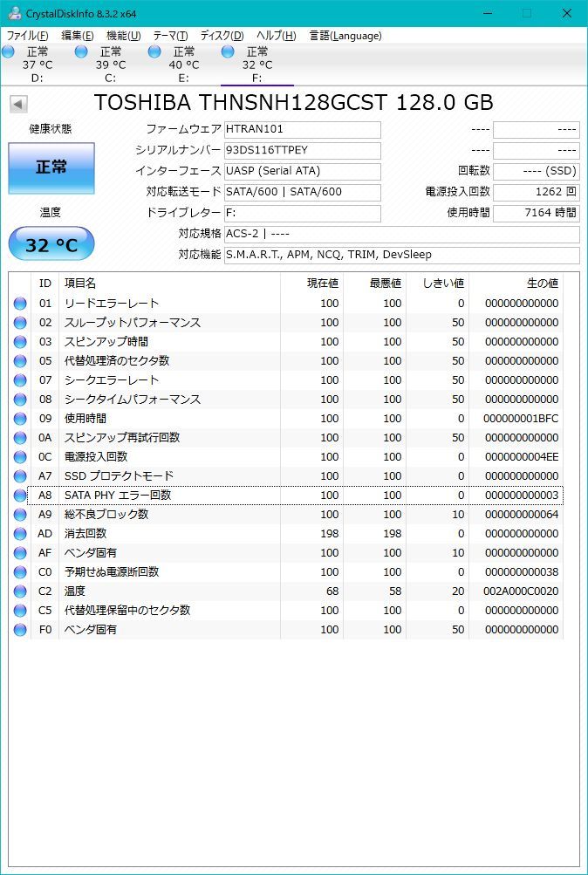Open the ファイル(F) menu
Image resolution: width=588 pixels, height=875 pixels.
tap(27, 36)
